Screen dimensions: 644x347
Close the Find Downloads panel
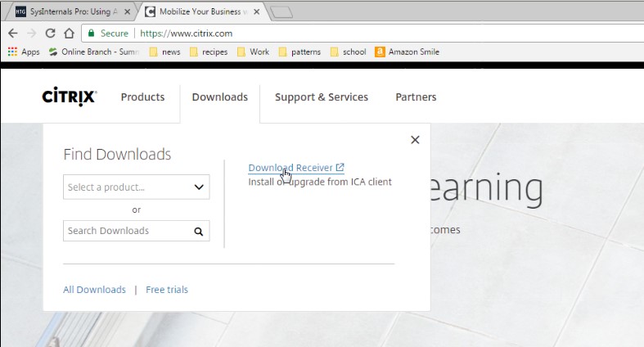click(415, 140)
